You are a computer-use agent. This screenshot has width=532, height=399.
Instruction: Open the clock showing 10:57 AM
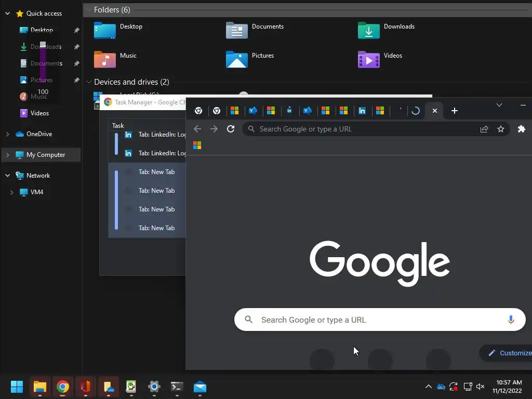coord(508,387)
